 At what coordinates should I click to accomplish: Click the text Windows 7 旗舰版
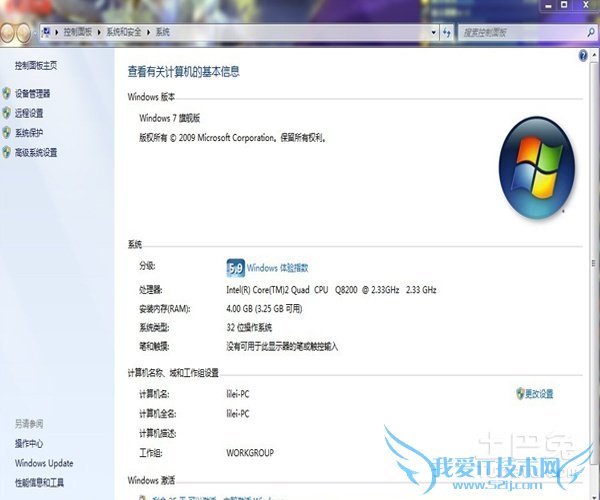coord(170,118)
